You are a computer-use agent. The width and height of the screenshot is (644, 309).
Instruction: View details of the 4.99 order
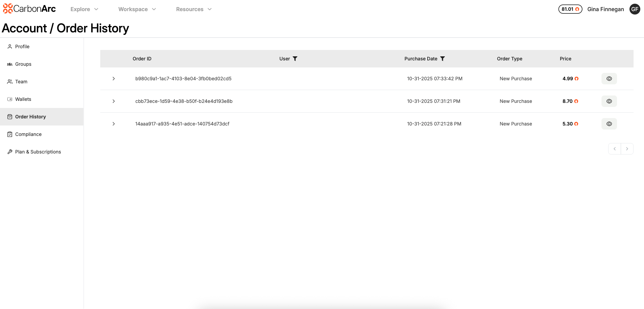(609, 79)
